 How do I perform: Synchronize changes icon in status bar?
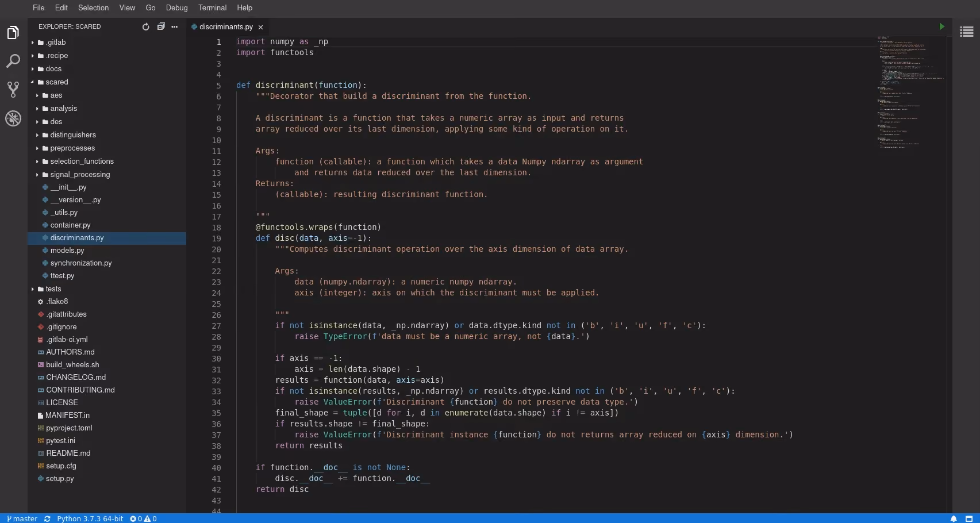click(47, 518)
